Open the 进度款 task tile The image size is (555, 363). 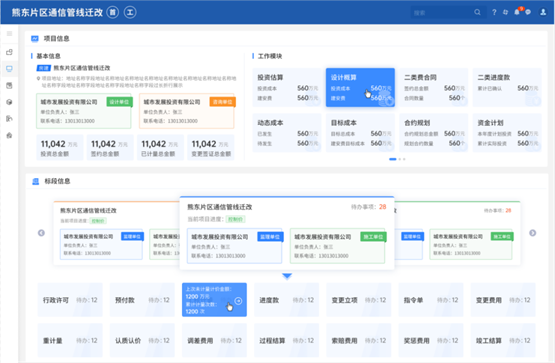[x=287, y=300]
